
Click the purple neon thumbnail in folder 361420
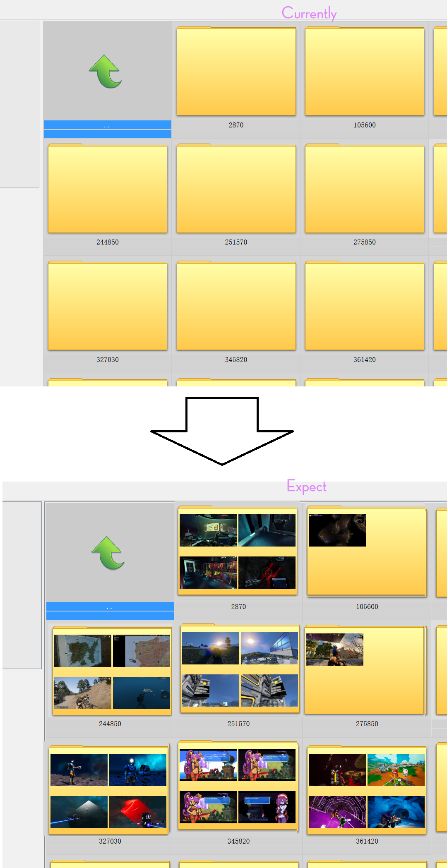(x=337, y=812)
